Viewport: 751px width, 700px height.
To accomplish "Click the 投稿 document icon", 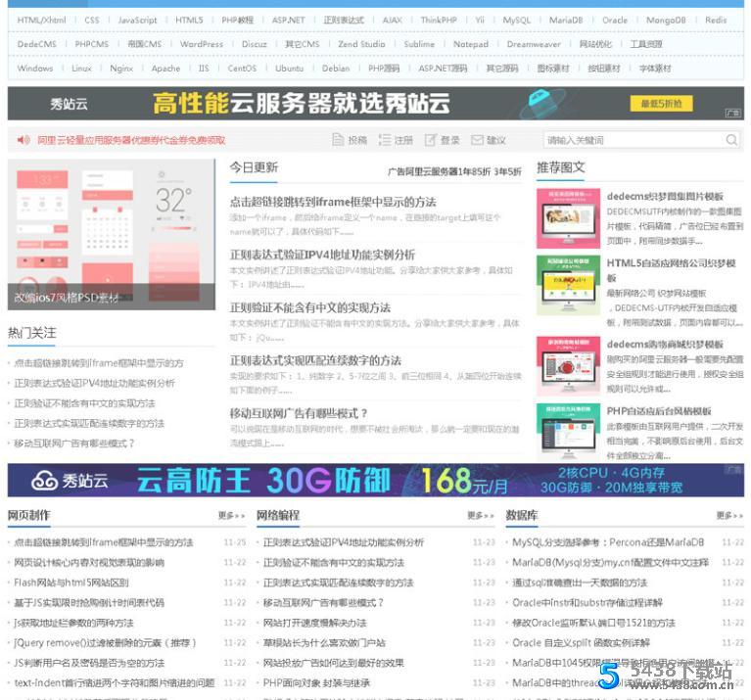I will point(338,140).
